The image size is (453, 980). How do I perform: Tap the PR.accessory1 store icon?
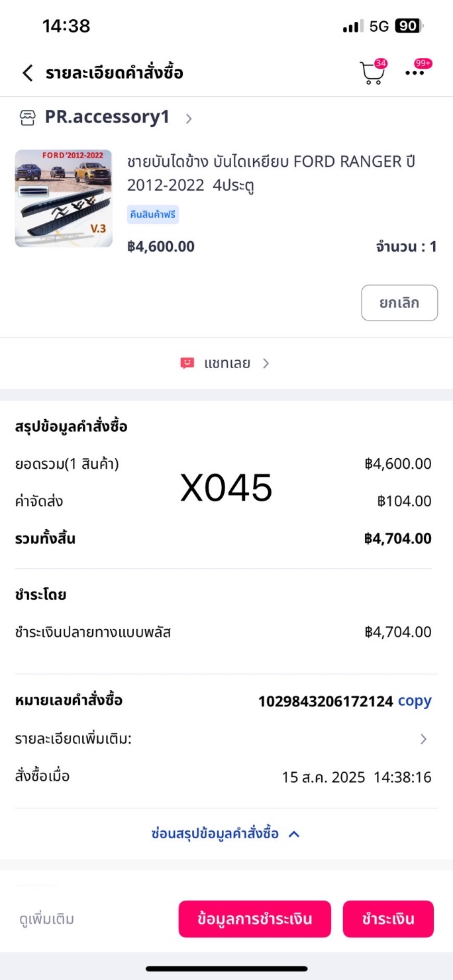tap(27, 118)
